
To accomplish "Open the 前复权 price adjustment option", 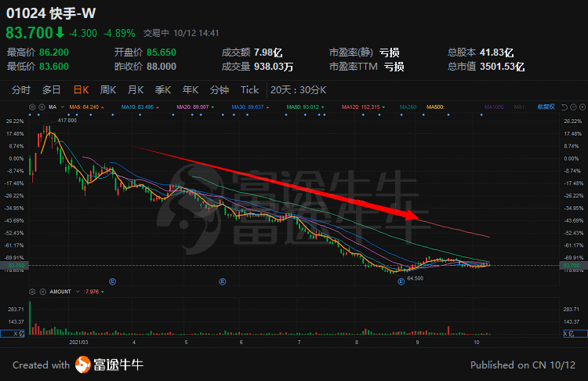I will [x=546, y=107].
